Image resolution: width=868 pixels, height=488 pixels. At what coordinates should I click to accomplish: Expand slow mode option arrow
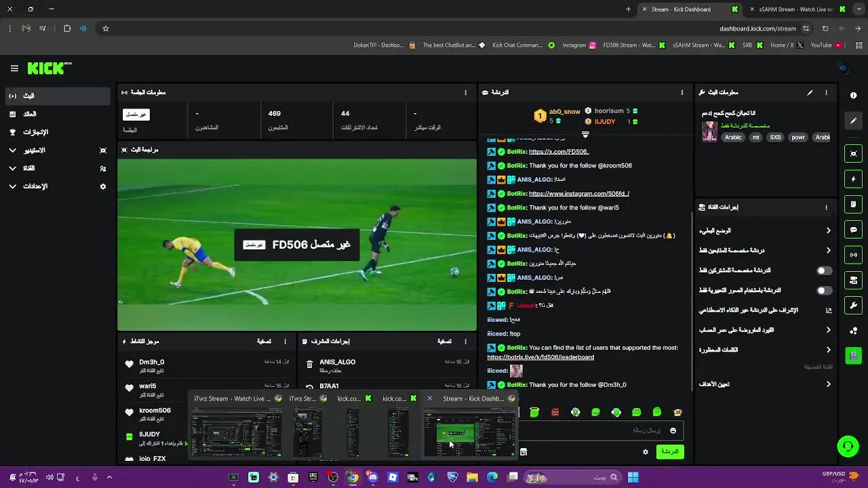click(x=828, y=230)
